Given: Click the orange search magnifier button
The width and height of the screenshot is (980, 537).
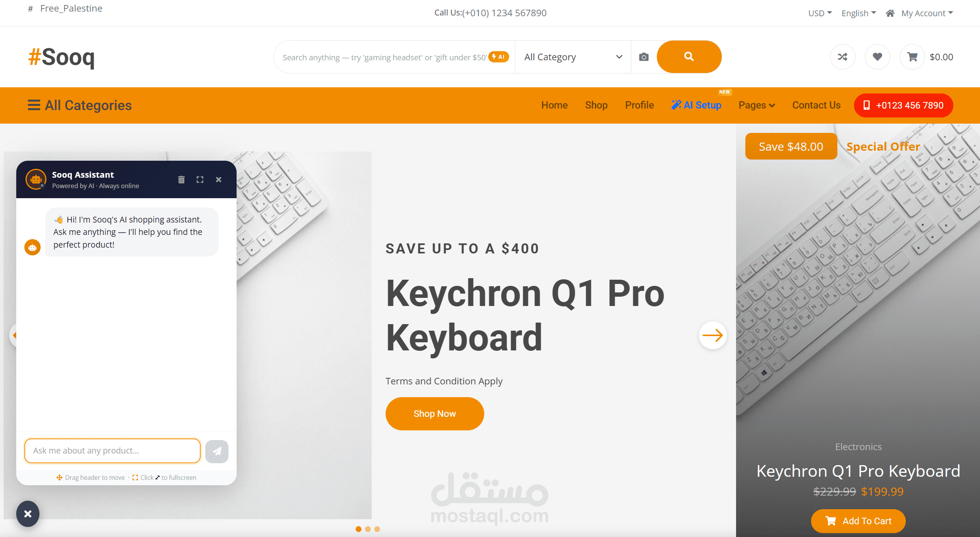Looking at the screenshot, I should 689,57.
